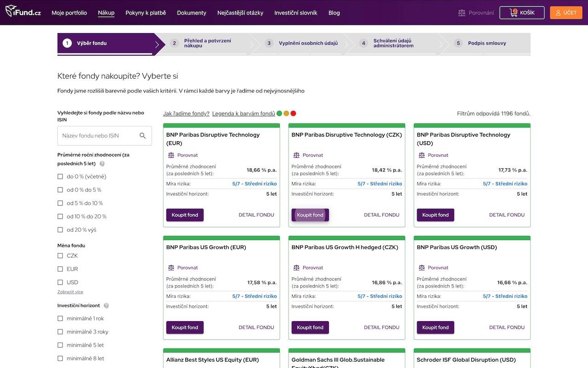Buy BNP Paribas US Growth (USD) fund

pos(435,328)
